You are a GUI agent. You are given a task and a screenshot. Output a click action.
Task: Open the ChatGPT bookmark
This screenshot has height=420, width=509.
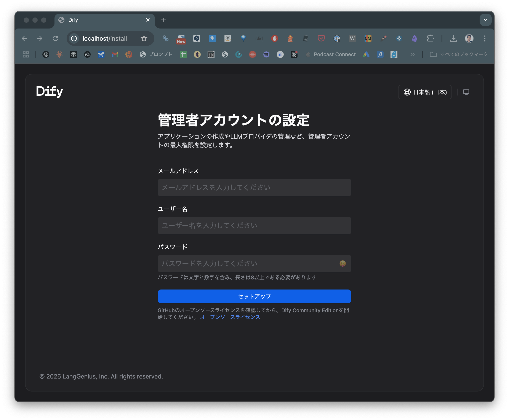click(x=46, y=54)
